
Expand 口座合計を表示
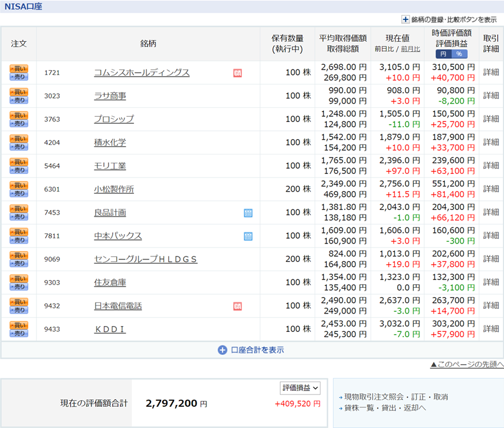(x=251, y=350)
